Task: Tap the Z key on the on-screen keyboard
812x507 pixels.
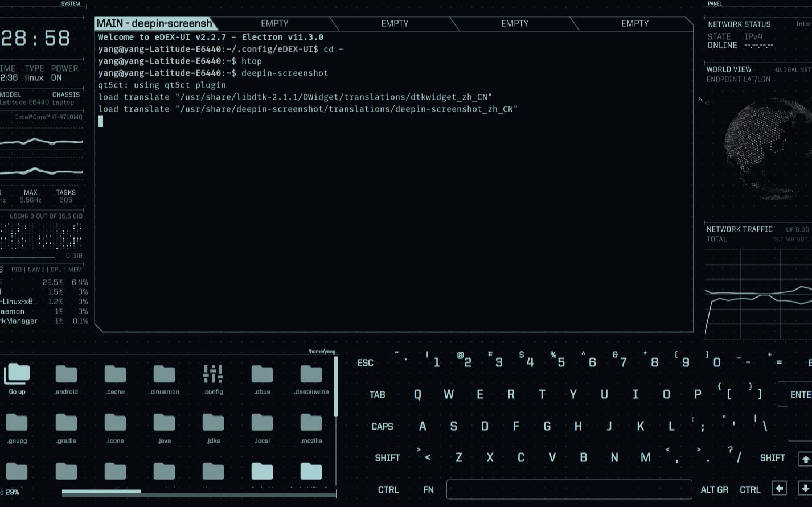Action: pos(459,457)
